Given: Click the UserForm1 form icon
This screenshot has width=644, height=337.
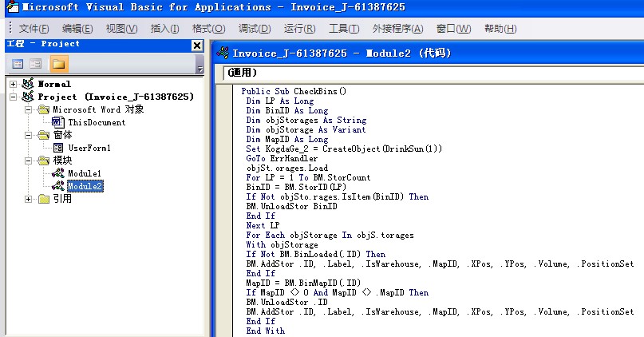Looking at the screenshot, I should pos(58,148).
